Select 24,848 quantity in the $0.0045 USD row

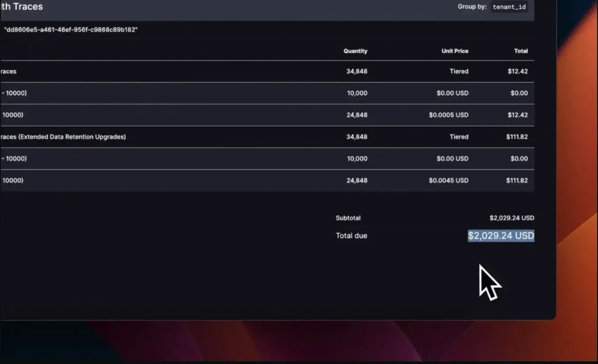(x=357, y=181)
